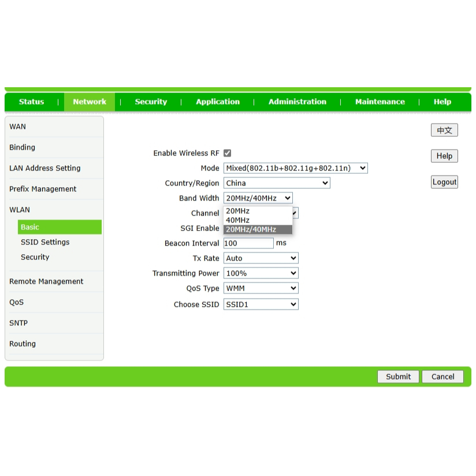Screen dimensions: 476x476
Task: Go to the Administration tab
Action: (297, 102)
